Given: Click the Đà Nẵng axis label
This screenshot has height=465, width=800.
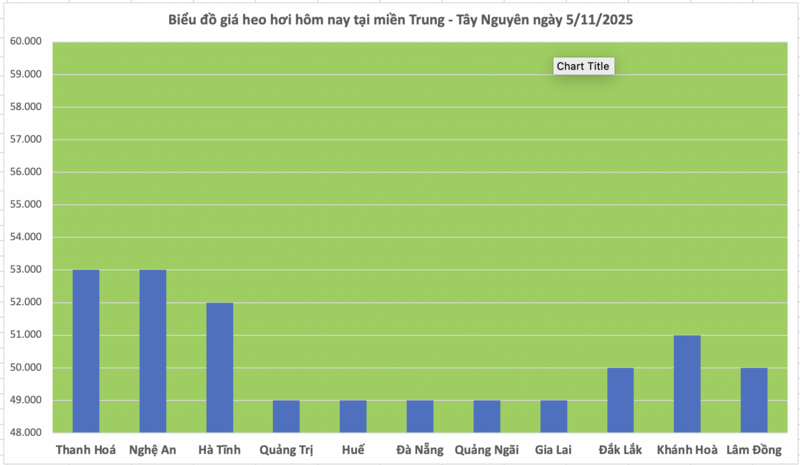Looking at the screenshot, I should click(x=420, y=450).
